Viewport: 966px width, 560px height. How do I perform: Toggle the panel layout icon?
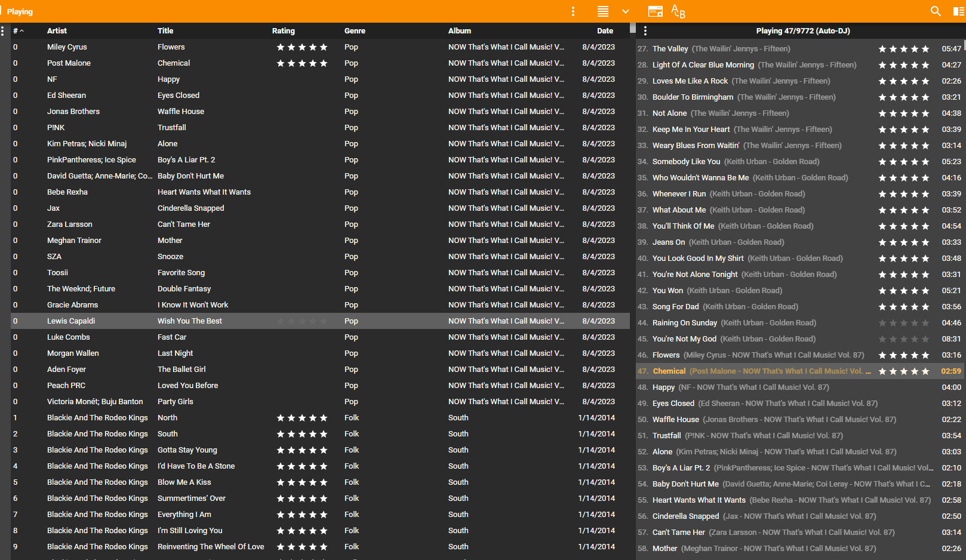point(958,11)
